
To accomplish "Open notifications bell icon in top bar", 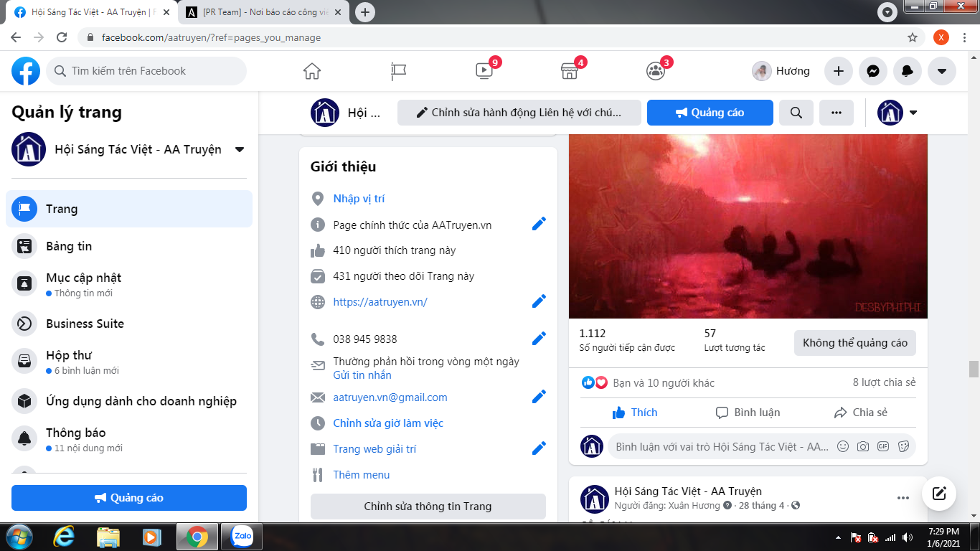I will (908, 71).
